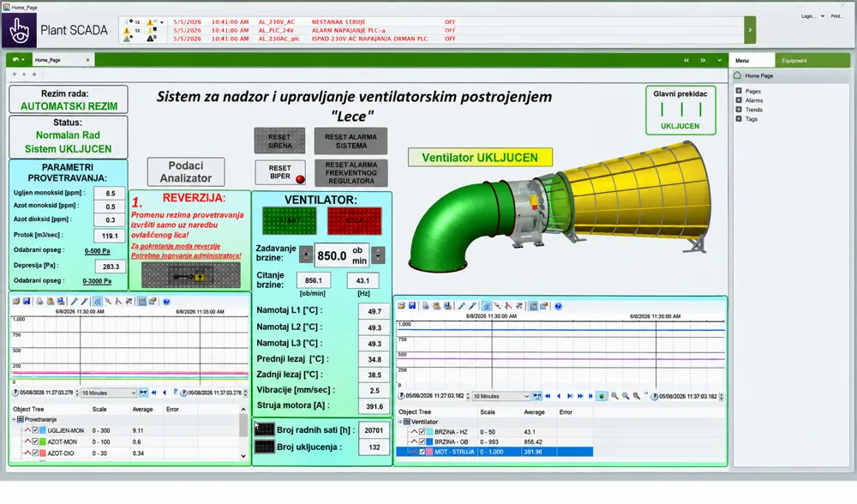
Task: Go to next tab with » arrows
Action: click(703, 60)
